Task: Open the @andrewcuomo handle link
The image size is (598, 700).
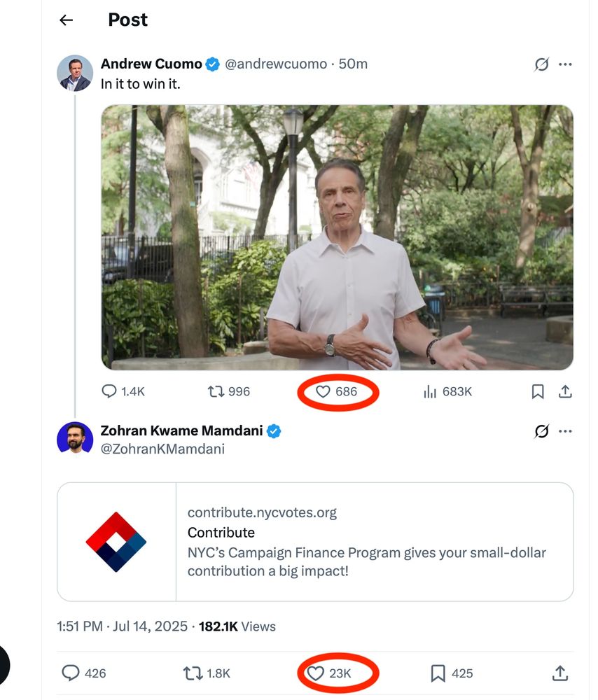Action: (276, 64)
